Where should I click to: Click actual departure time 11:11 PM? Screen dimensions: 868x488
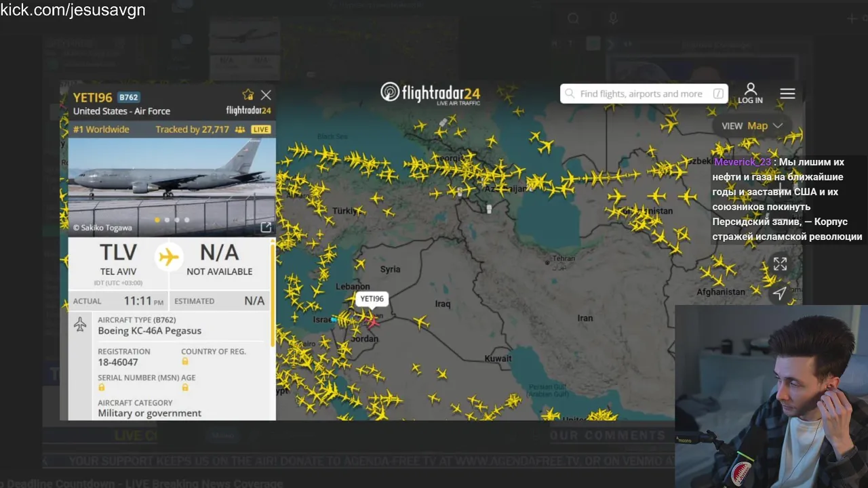click(x=143, y=300)
